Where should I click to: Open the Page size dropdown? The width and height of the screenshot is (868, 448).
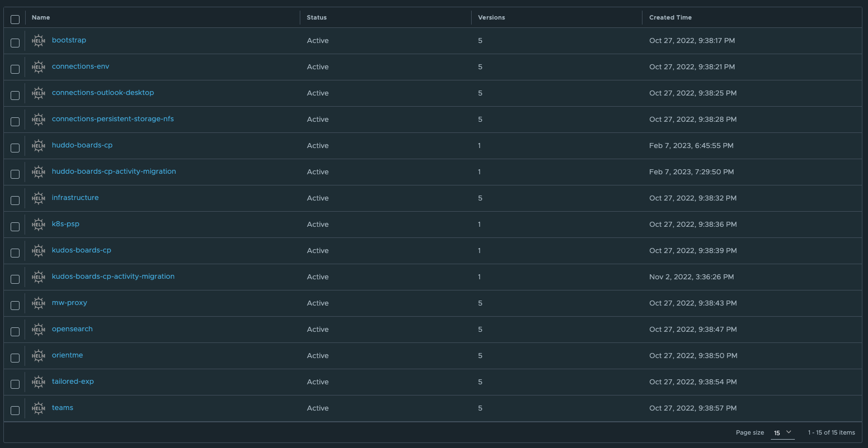point(782,433)
